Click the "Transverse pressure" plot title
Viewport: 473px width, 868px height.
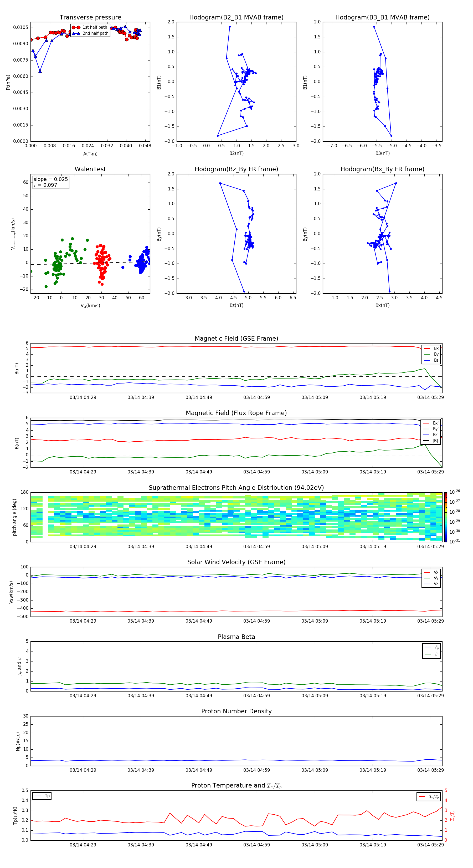(x=90, y=18)
